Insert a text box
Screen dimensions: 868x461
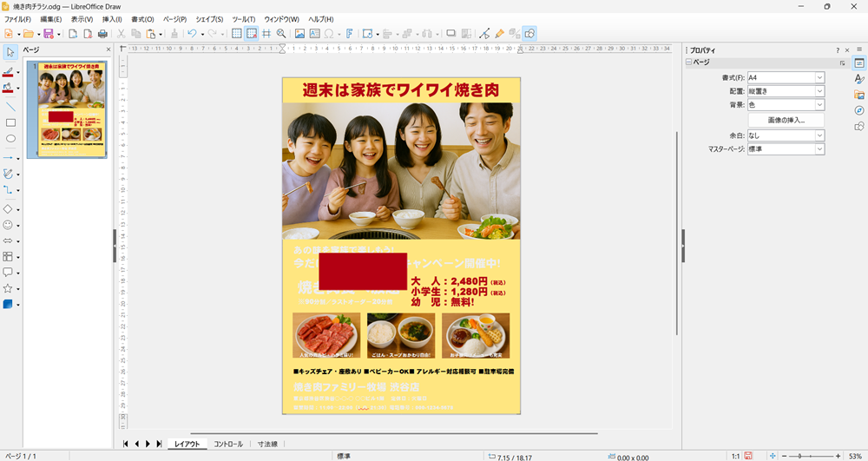[x=314, y=34]
